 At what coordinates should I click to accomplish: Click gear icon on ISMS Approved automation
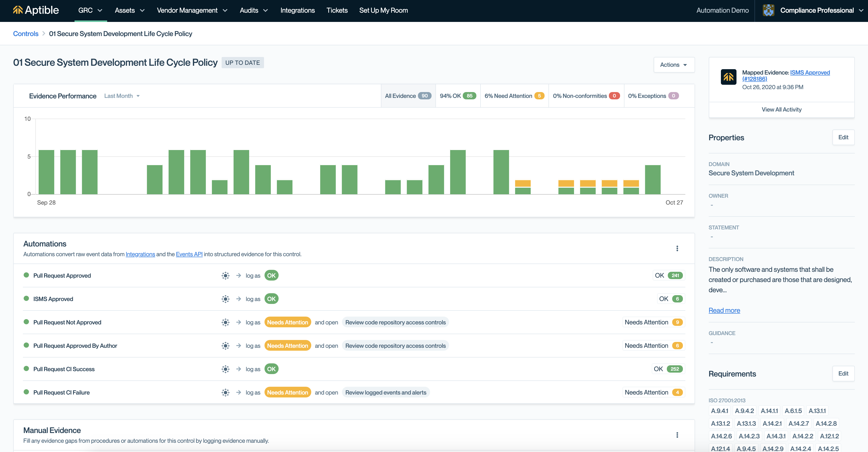click(226, 299)
